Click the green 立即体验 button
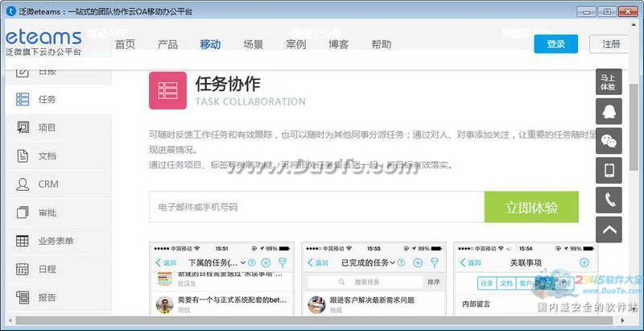 click(x=531, y=207)
